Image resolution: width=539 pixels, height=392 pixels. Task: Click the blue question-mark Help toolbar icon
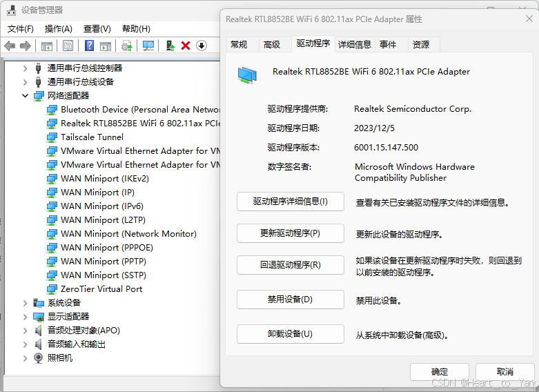90,46
